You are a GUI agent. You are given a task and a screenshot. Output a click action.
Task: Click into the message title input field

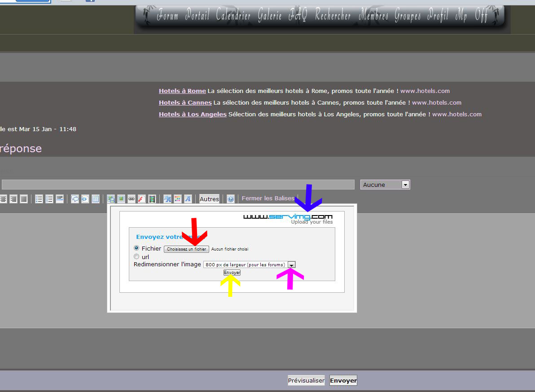coord(178,185)
